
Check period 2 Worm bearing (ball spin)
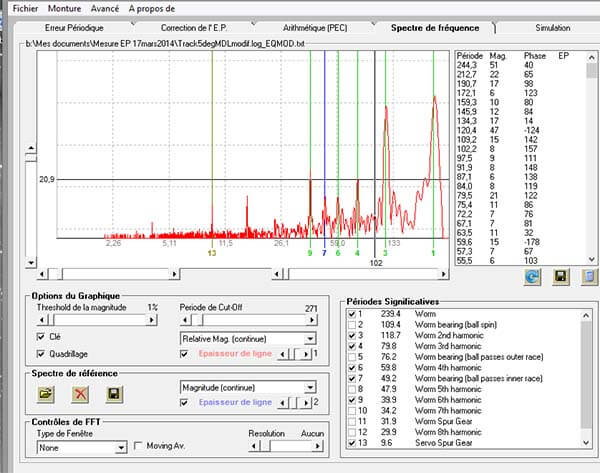pos(352,325)
